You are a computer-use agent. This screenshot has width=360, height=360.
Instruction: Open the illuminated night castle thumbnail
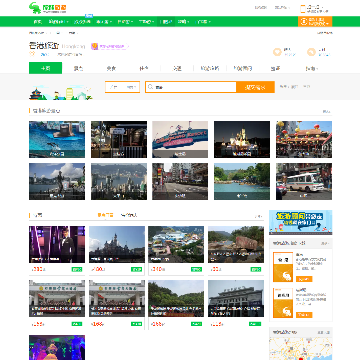242,139
